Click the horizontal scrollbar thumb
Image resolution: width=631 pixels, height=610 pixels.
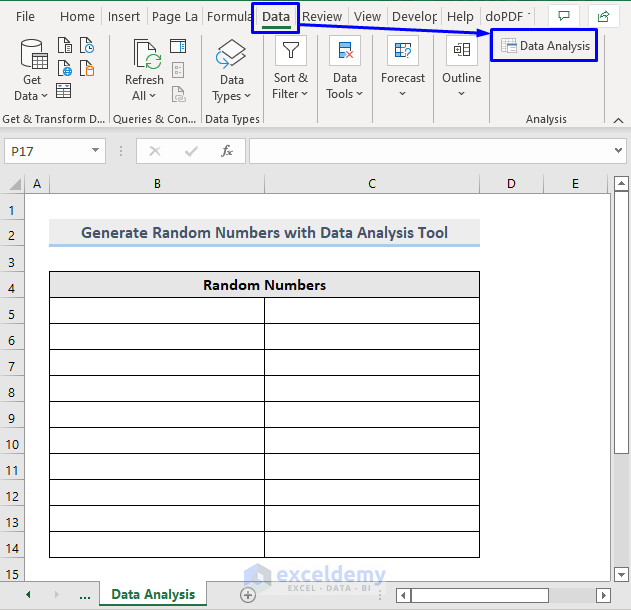479,595
